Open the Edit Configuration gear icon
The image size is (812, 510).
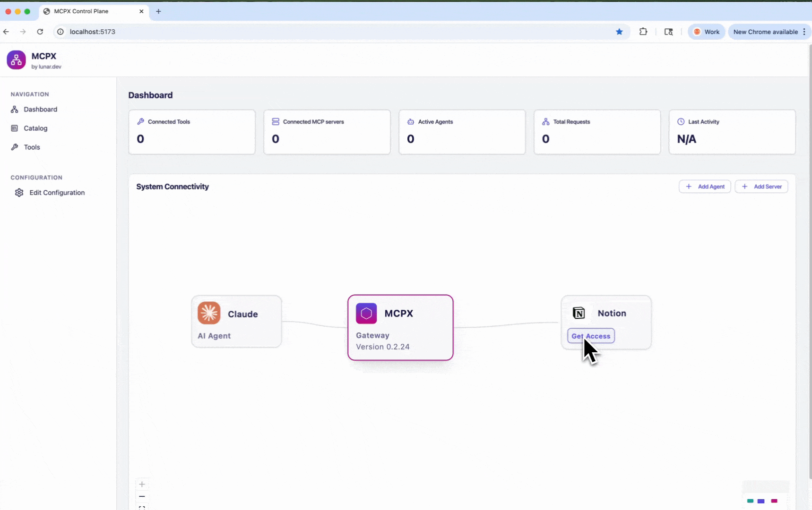pyautogui.click(x=19, y=192)
